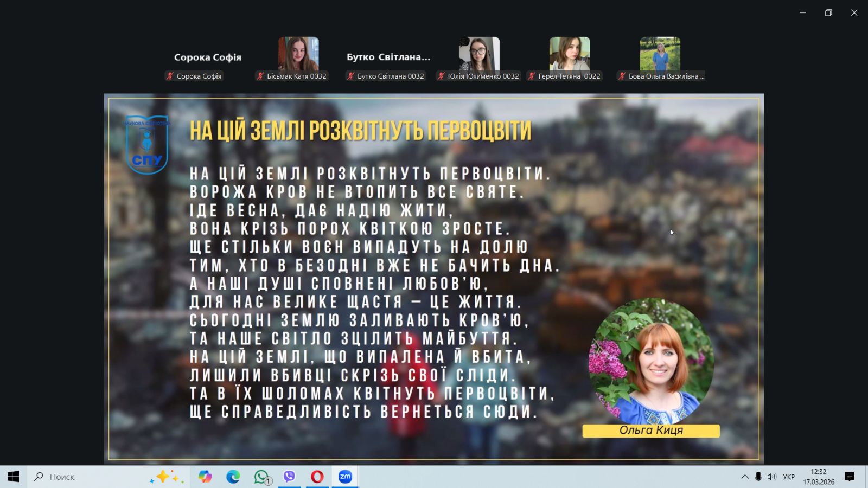Screen dimensions: 868x488
Task: Select Бова Ольга Василівна video thumbnail
Action: (x=660, y=54)
